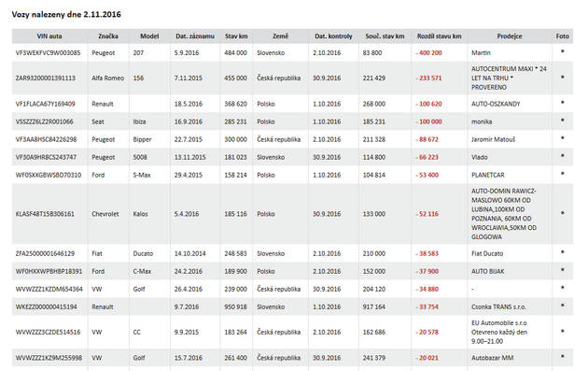
Task: Open the photo star for Seat Ibiza
Action: pyautogui.click(x=562, y=121)
